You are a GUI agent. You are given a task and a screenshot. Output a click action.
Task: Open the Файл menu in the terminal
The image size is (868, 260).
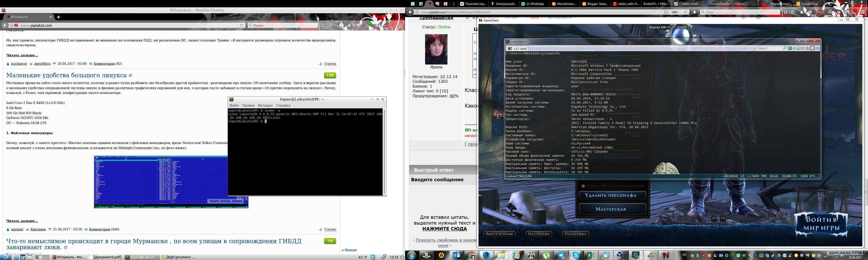point(234,105)
